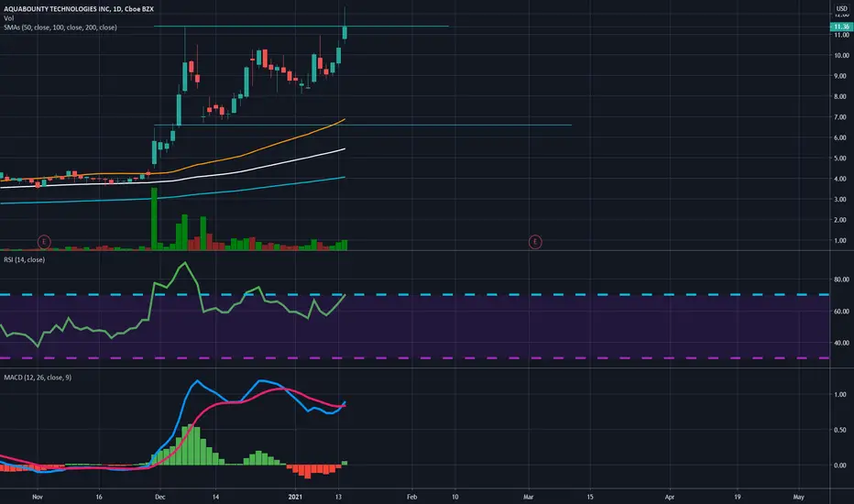Select the purple dashed RSI oversold line
The height and width of the screenshot is (504, 854).
(x=414, y=358)
